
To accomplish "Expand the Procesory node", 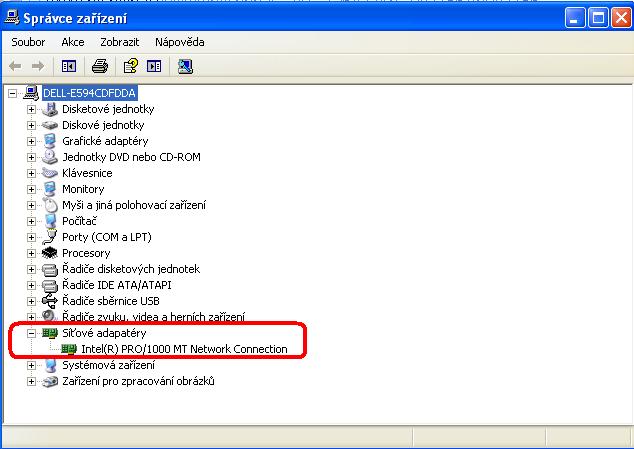I will tap(31, 253).
